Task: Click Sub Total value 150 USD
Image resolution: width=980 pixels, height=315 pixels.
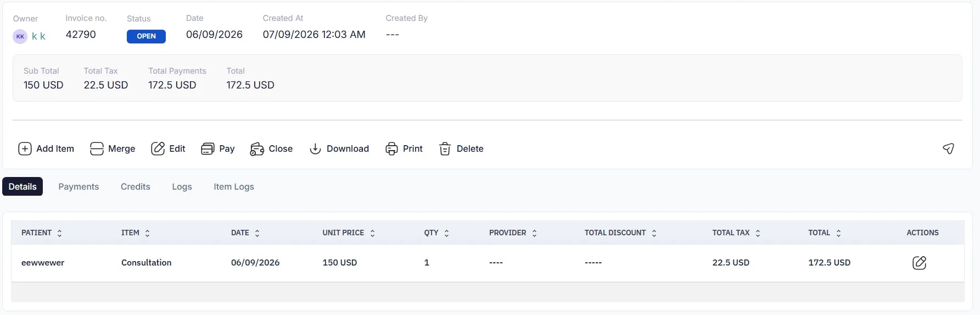Action: (43, 85)
